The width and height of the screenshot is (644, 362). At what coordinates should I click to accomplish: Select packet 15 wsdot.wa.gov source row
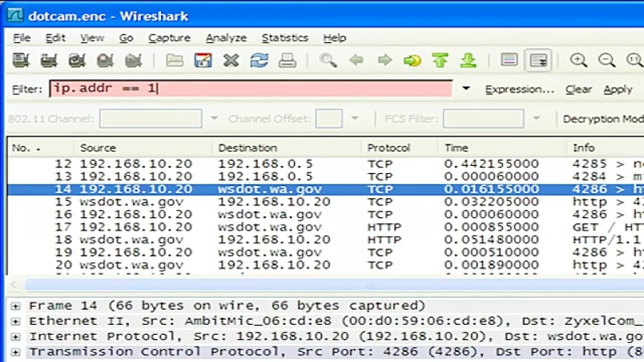(x=326, y=202)
